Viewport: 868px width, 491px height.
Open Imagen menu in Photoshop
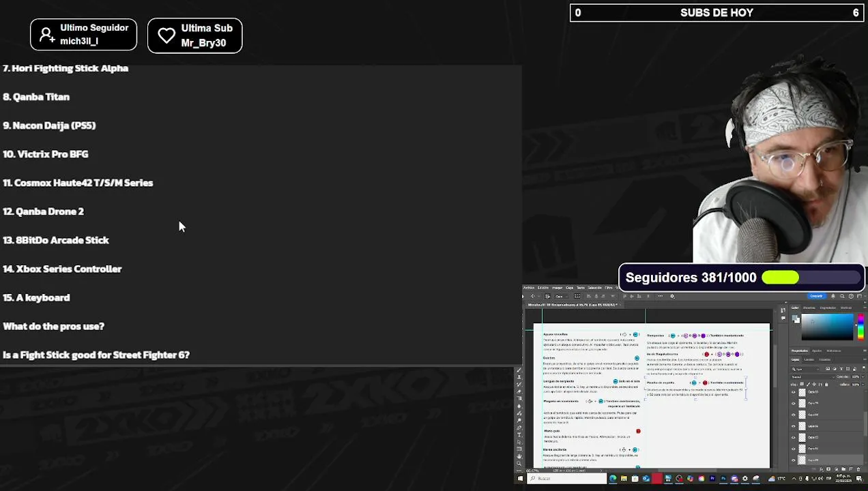[x=558, y=288]
